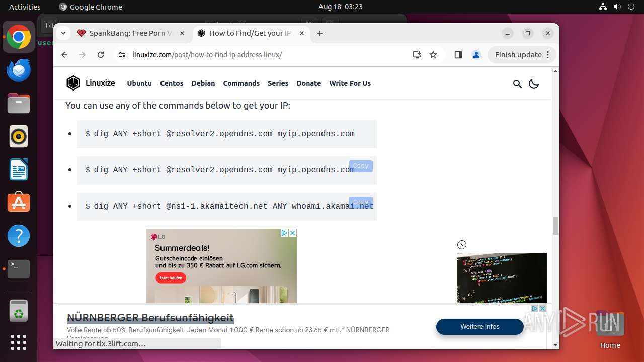This screenshot has height=362, width=644.
Task: Open AdChoices info on LG ad
Action: (x=284, y=233)
